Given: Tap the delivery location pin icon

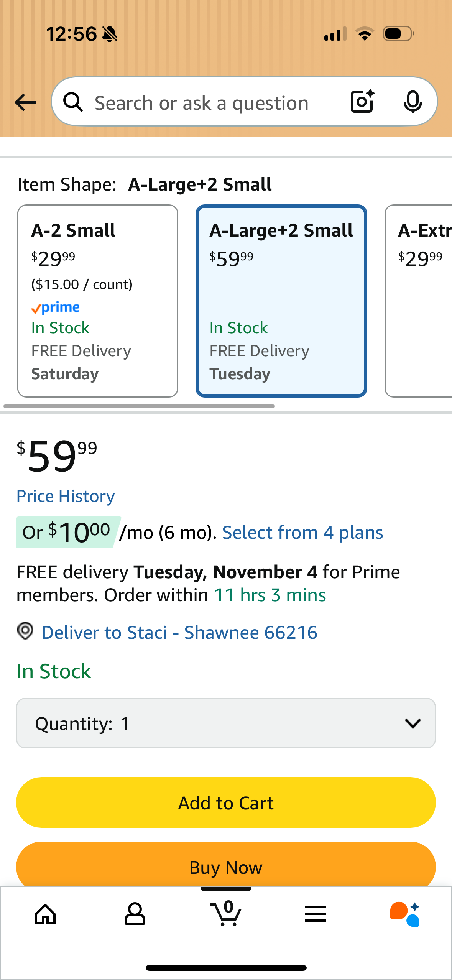Looking at the screenshot, I should coord(25,631).
